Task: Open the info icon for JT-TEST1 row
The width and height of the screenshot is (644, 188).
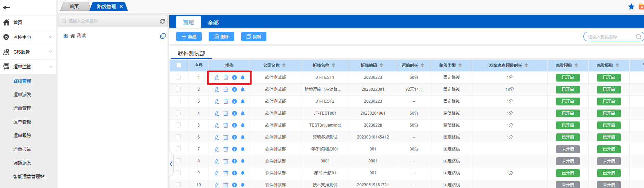Action: pos(234,77)
